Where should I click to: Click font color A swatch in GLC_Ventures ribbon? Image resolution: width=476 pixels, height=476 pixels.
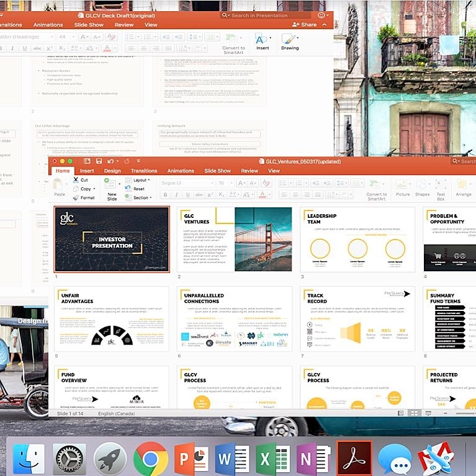(x=263, y=195)
